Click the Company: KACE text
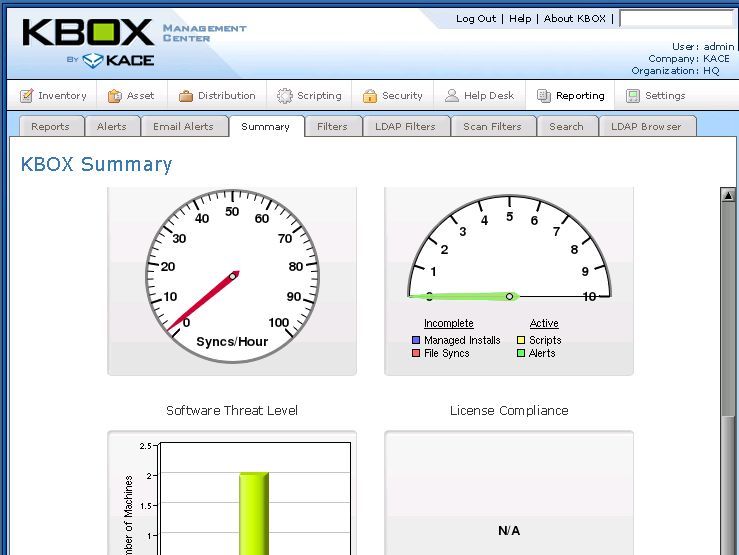739x555 pixels. 689,59
